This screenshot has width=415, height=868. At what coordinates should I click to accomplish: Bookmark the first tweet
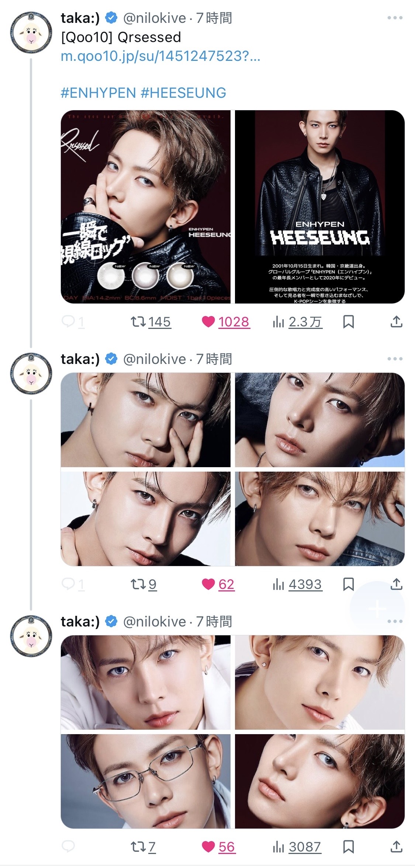coord(348,322)
